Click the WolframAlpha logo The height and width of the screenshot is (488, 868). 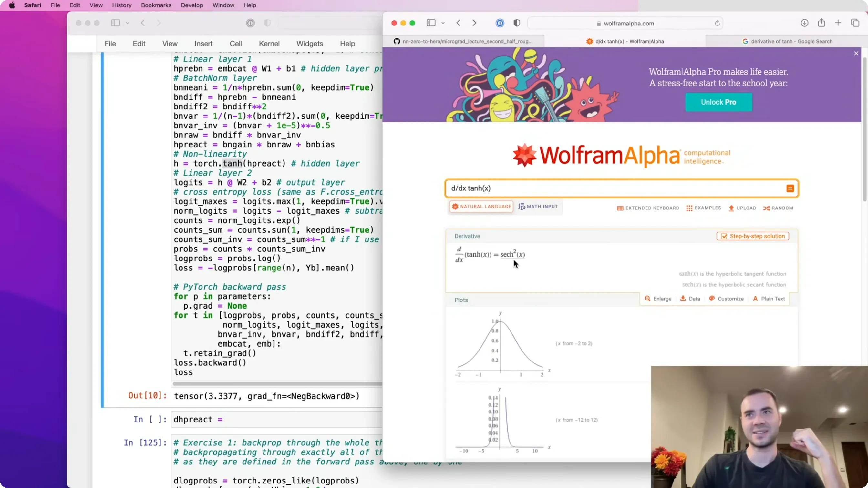[x=621, y=156]
